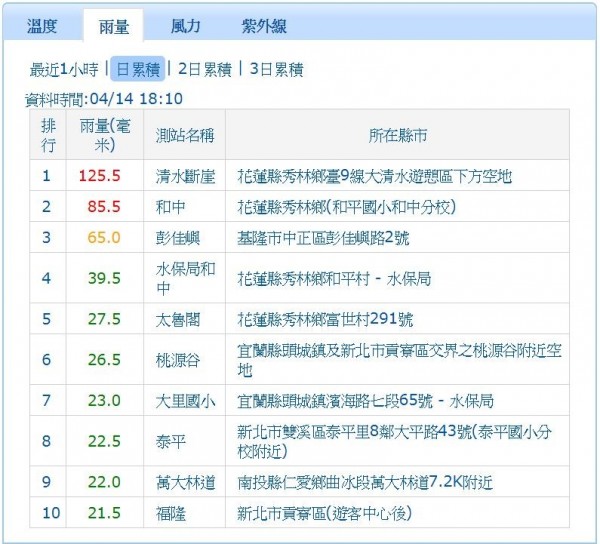600x544 pixels.
Task: Click the 資料時間:04/14 18:10 text
Action: point(104,99)
